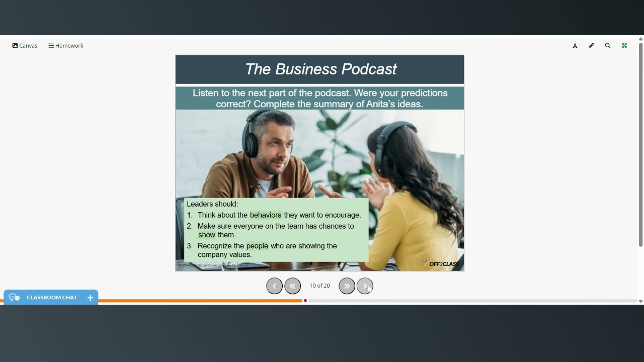
Task: Advance to the next slide
Action: (x=365, y=286)
